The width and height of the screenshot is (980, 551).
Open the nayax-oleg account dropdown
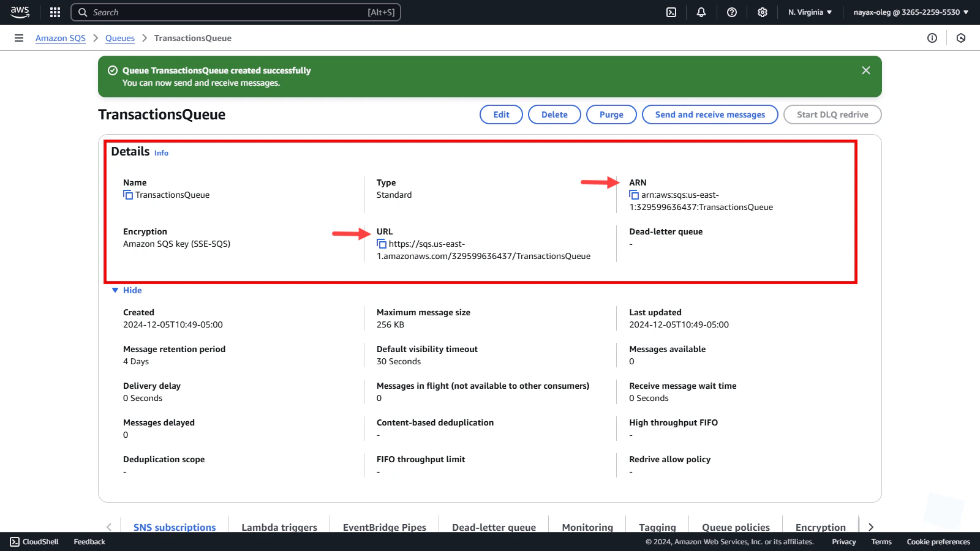911,12
